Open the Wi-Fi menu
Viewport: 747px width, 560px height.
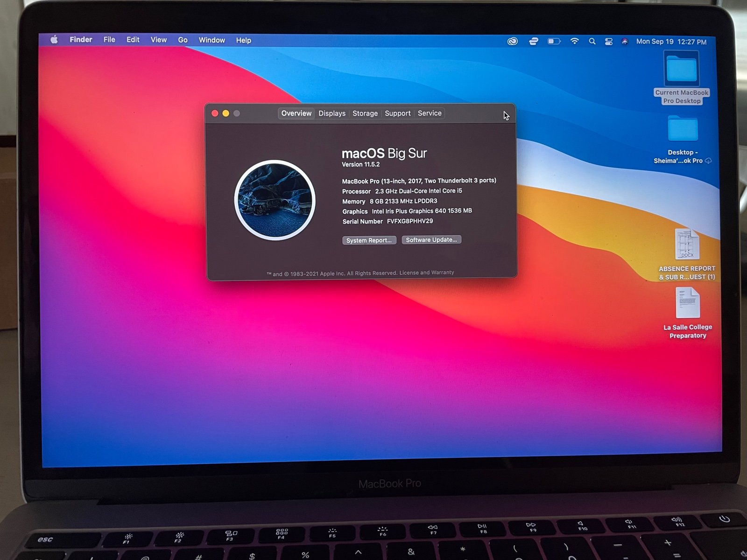tap(575, 41)
